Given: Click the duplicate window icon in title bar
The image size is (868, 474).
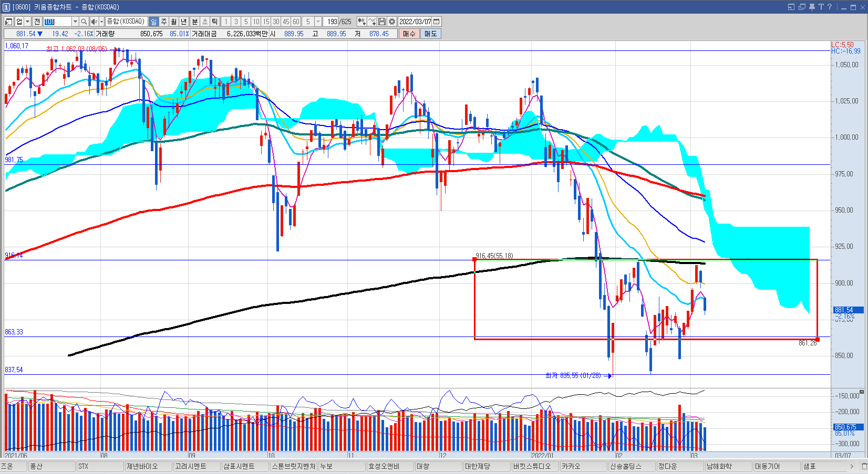Looking at the screenshot, I should point(802,7).
